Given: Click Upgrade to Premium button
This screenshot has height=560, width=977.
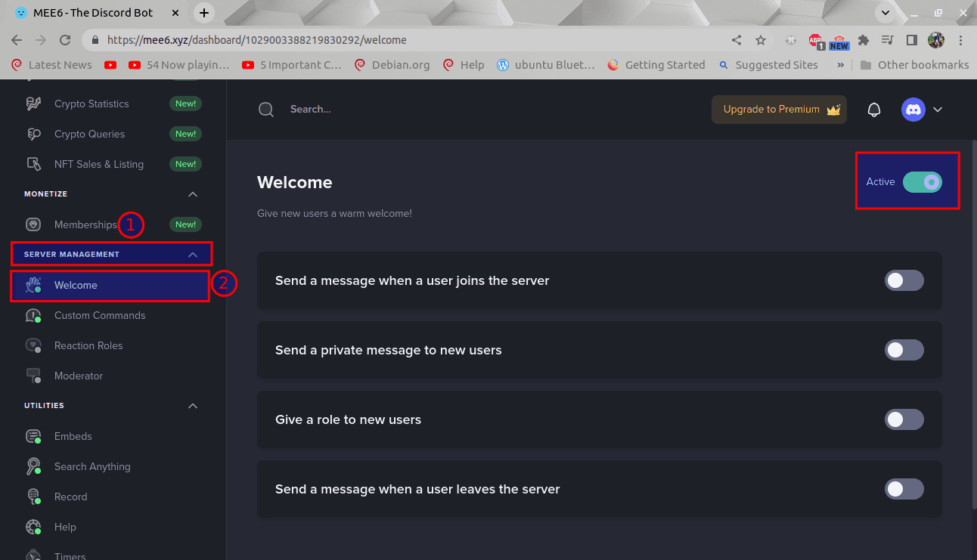Looking at the screenshot, I should pyautogui.click(x=779, y=110).
